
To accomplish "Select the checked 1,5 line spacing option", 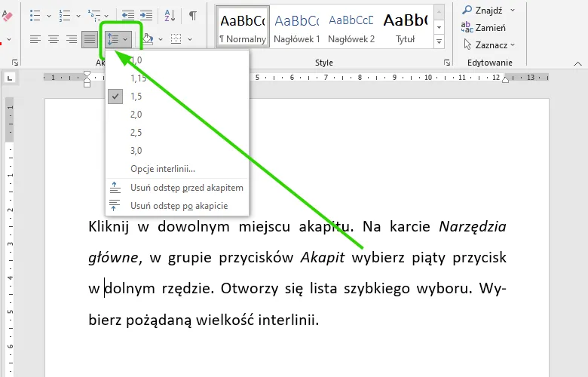I will 136,97.
